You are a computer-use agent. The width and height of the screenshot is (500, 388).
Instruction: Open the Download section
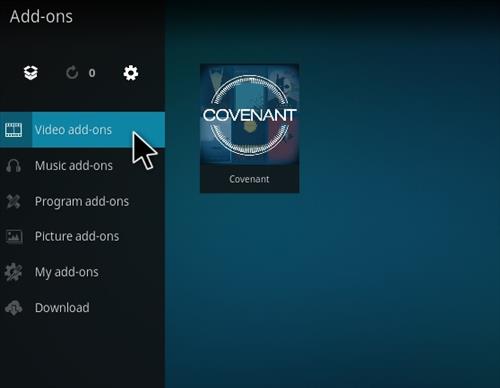82,308
